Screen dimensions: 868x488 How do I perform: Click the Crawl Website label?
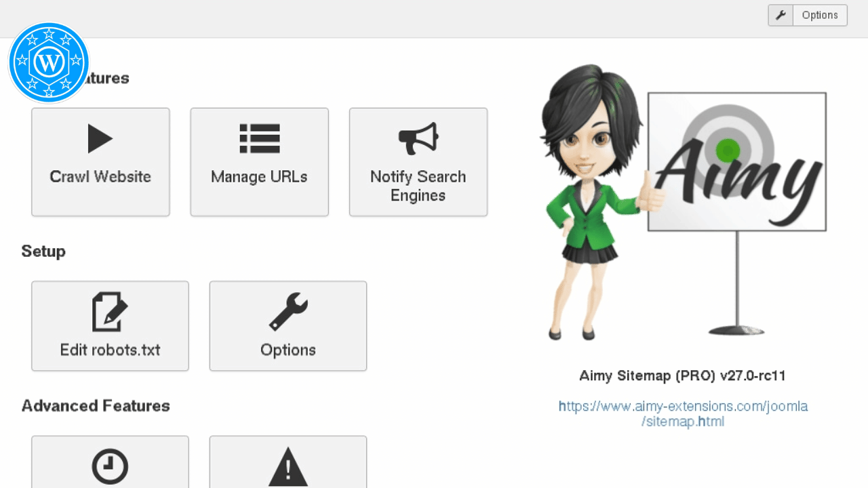coord(100,177)
